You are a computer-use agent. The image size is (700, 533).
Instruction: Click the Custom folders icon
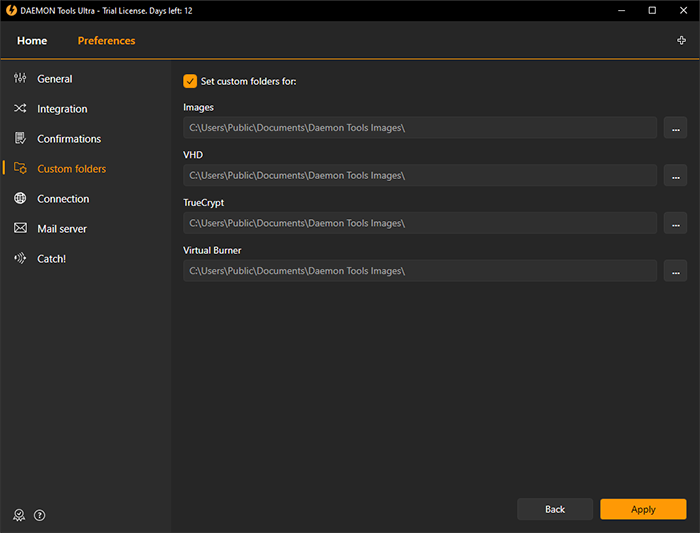(20, 168)
